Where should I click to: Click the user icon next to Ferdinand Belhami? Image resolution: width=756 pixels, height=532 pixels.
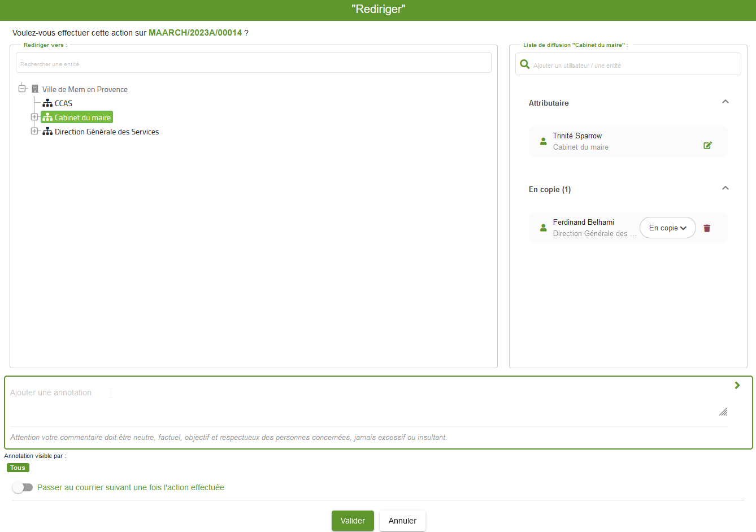(x=543, y=228)
